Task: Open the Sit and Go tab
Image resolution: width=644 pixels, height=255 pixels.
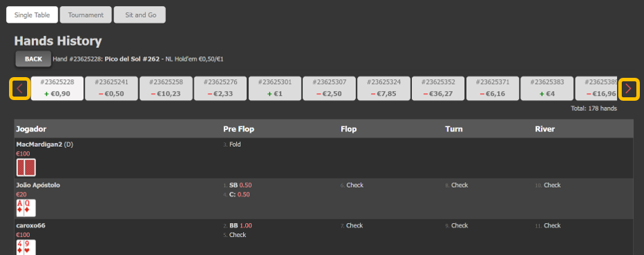Action: click(x=140, y=15)
